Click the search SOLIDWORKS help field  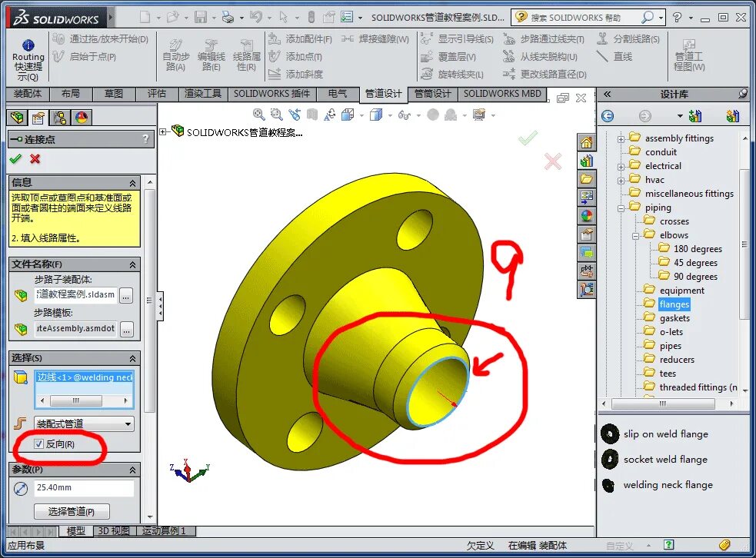(x=584, y=18)
